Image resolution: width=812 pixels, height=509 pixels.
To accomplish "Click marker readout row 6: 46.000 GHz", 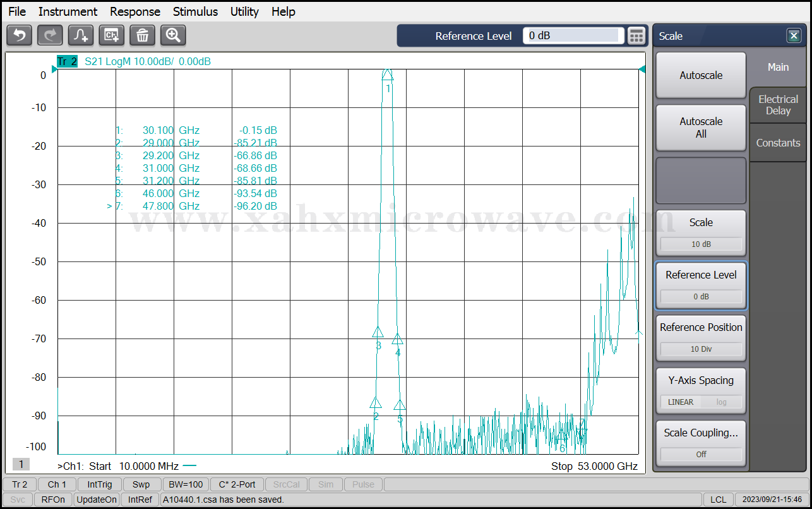I will point(196,193).
